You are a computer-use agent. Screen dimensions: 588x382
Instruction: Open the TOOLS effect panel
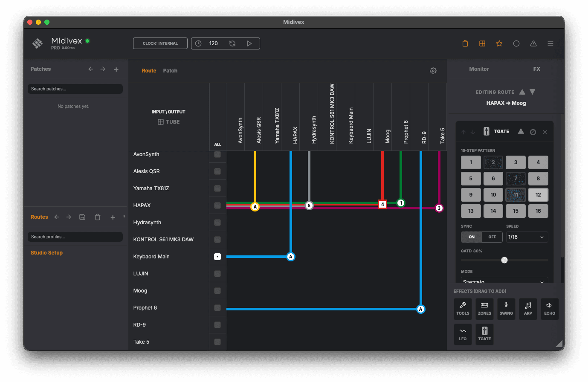(x=463, y=309)
